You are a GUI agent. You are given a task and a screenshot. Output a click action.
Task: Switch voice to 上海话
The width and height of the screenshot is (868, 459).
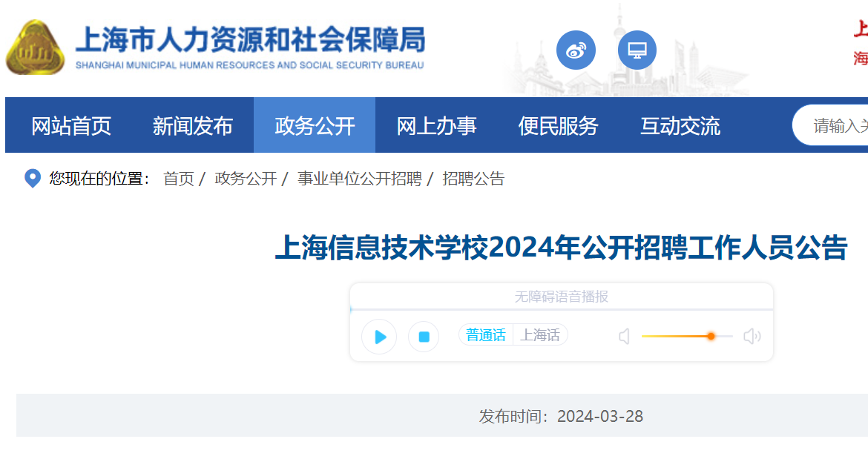(x=540, y=335)
